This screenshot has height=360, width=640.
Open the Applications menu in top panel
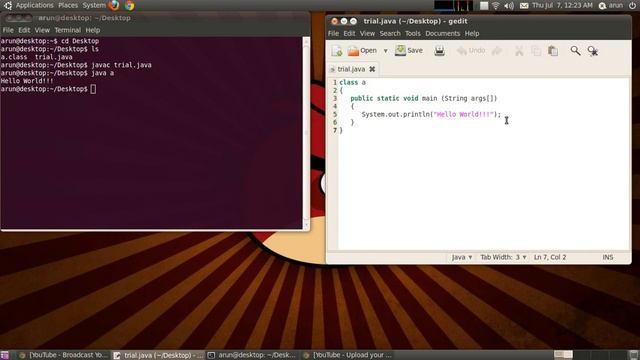pos(34,5)
